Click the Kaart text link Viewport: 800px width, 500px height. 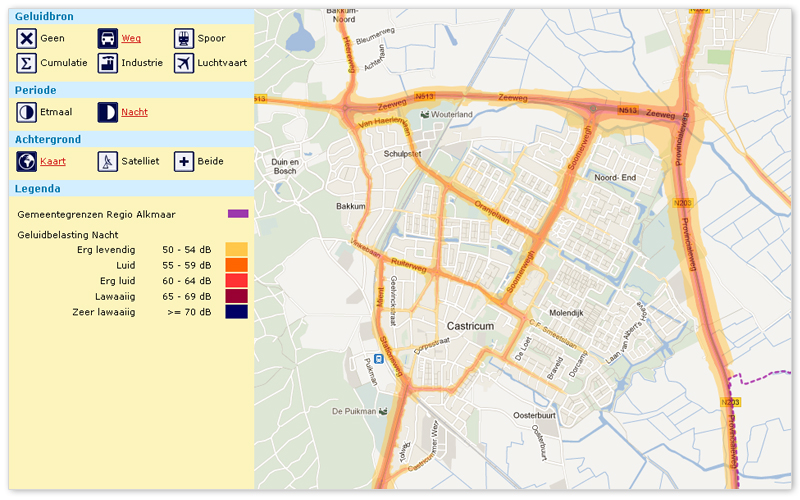tap(53, 161)
